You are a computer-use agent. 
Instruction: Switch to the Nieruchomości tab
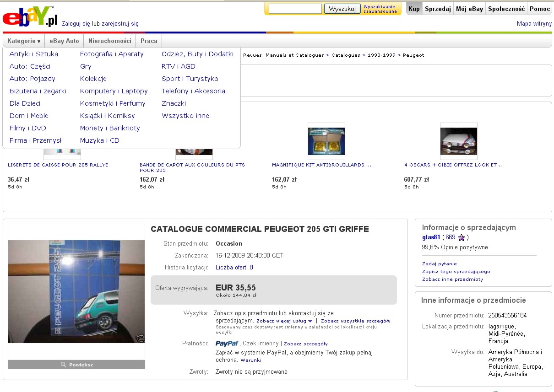coord(110,41)
